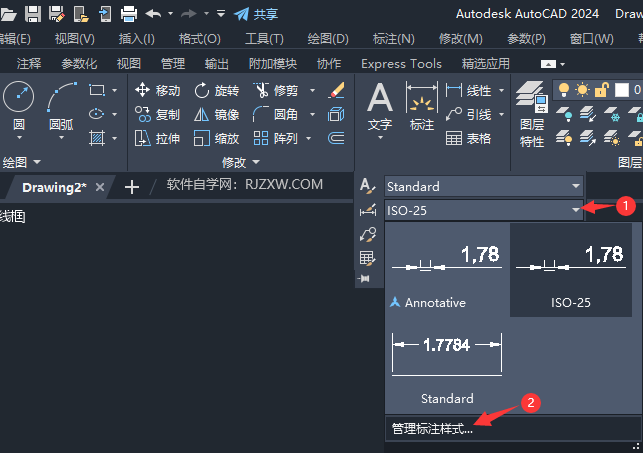Screen dimensions: 643x453
Task: Click the 阵列 array tool
Action: coord(275,139)
